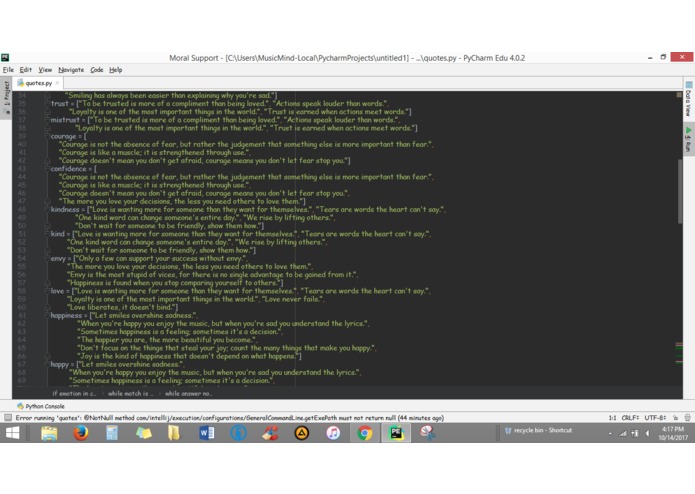
Task: Click the editor vertical scrollbar thumb
Action: click(x=679, y=191)
